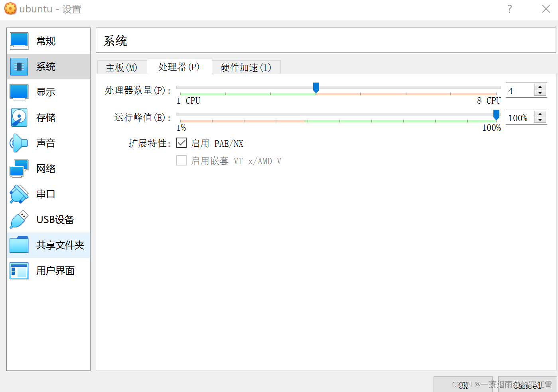Switch to the 主板(M) tab
Screen dimensions: 558x392
click(122, 67)
